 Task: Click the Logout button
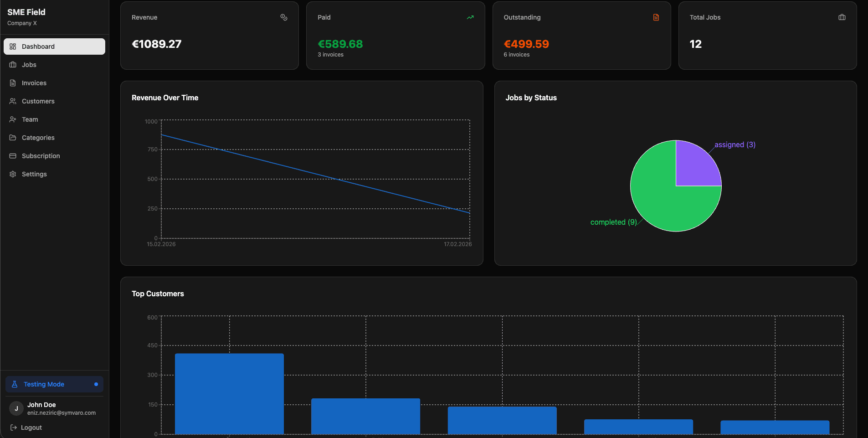click(31, 427)
